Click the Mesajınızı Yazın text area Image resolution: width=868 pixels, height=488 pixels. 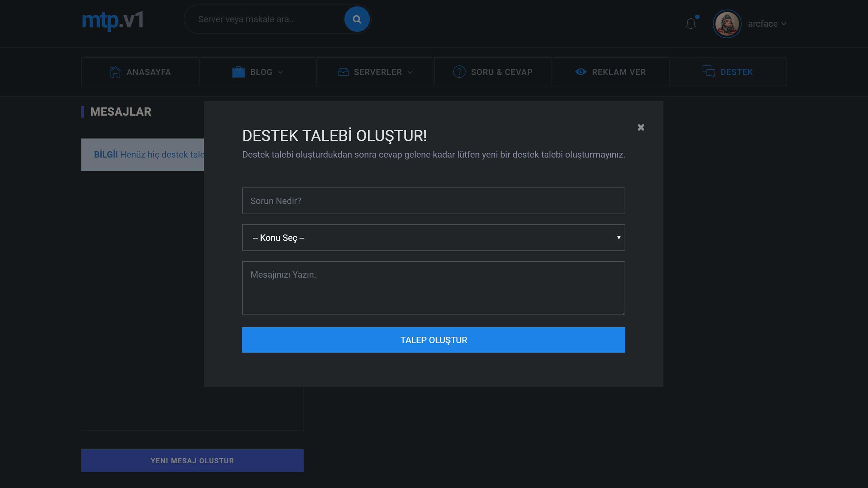tap(433, 288)
